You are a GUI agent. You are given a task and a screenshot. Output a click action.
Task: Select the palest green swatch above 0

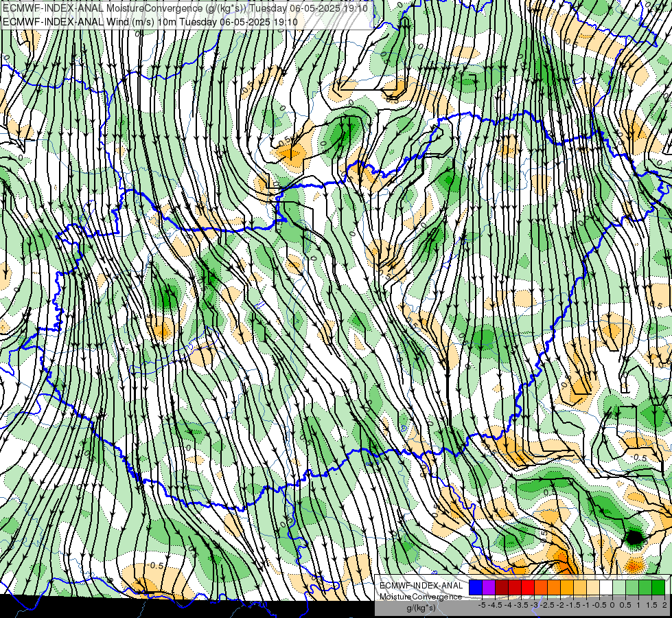click(619, 587)
